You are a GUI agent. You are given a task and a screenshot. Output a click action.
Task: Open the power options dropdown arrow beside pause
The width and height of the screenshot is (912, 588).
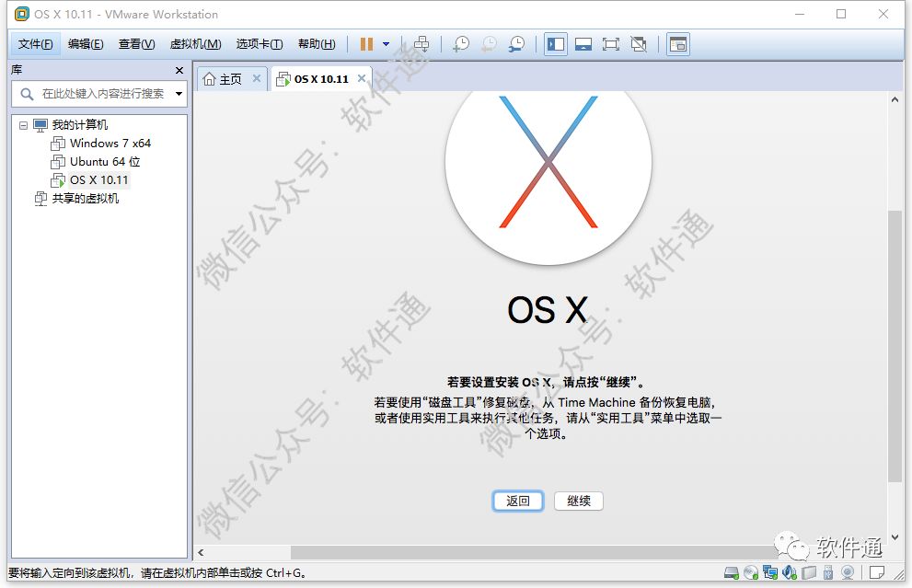[x=386, y=44]
